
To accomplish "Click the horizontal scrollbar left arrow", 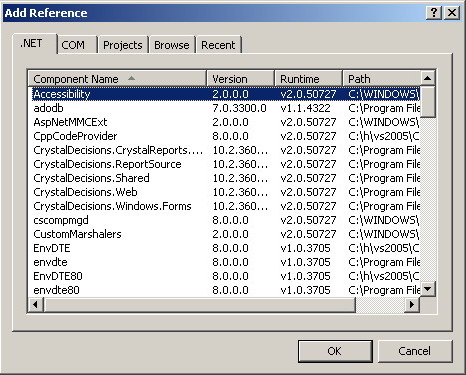I will click(36, 304).
